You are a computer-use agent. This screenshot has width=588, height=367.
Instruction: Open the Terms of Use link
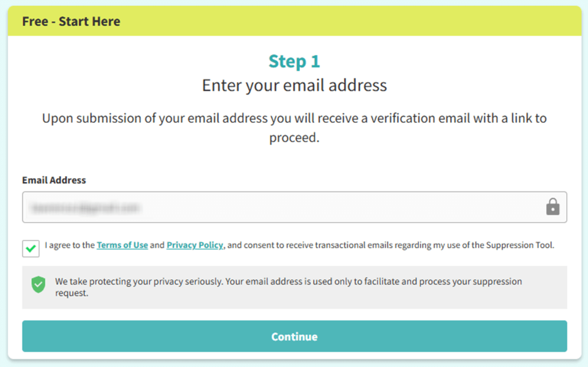(122, 245)
